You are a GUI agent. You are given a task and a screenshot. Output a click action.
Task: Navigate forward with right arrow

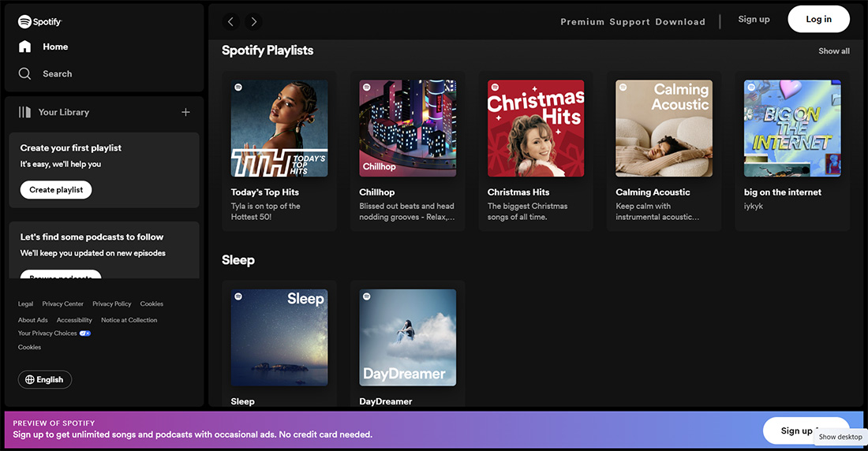coord(253,21)
